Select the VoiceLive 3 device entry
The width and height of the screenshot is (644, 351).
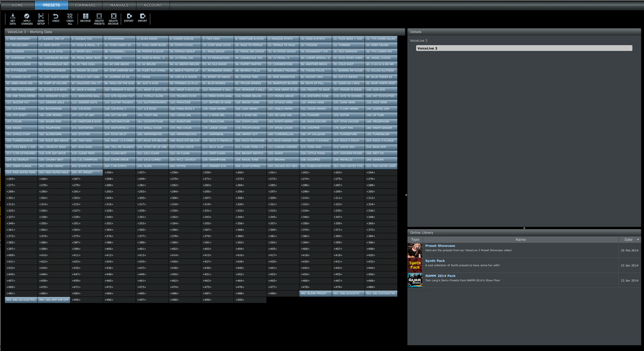pos(524,48)
